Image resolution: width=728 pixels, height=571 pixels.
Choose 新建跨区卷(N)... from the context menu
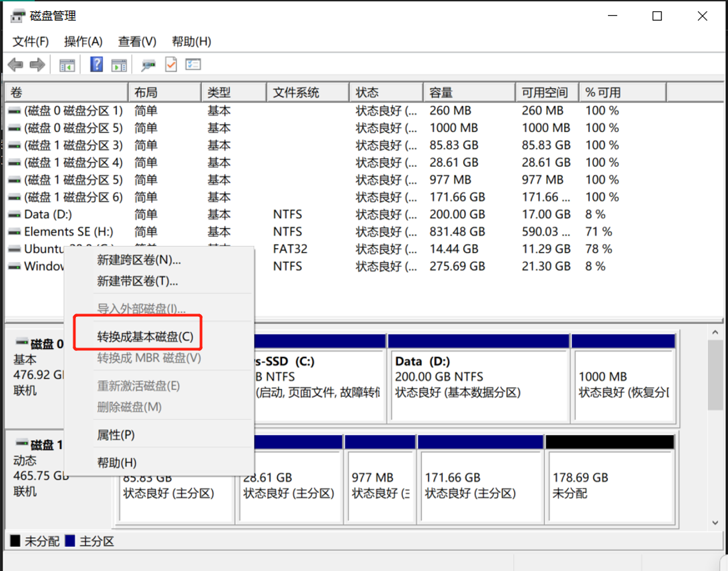(159, 259)
